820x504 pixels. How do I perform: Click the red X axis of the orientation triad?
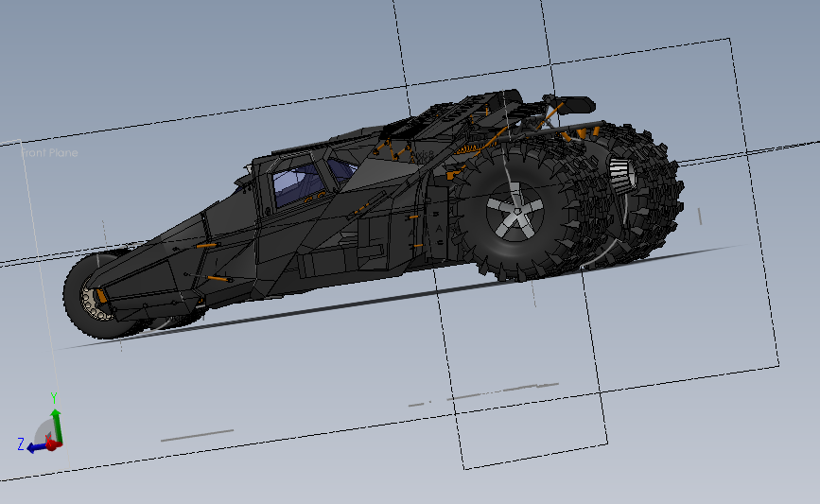(53, 445)
